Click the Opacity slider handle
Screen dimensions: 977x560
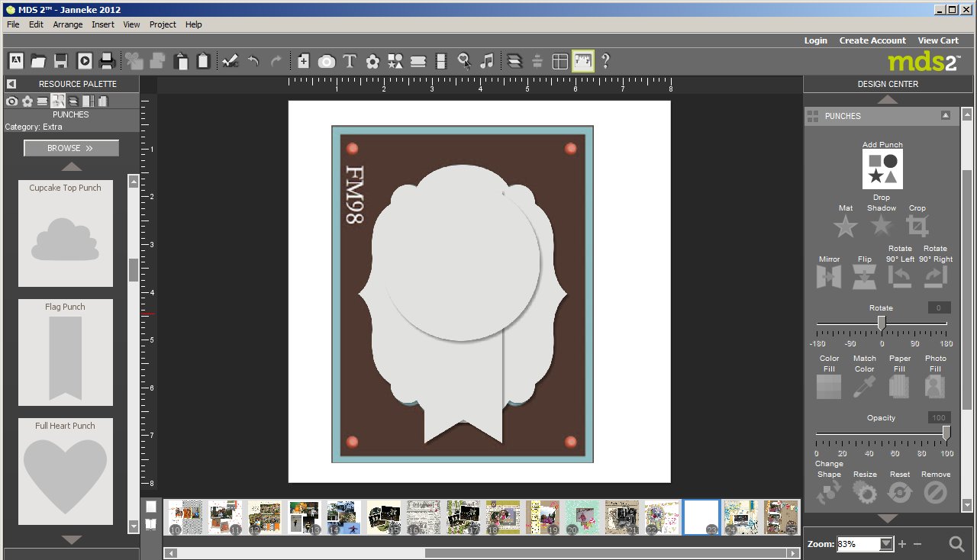[x=946, y=433]
